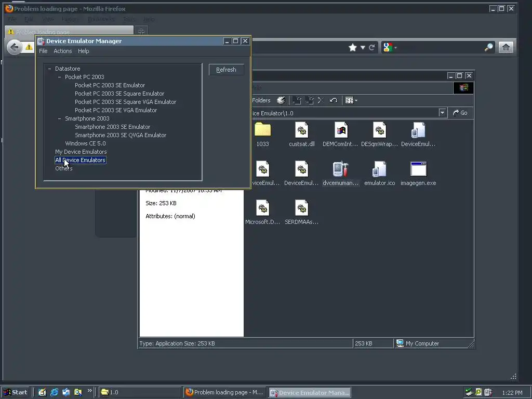
Task: Select the SERDMAAs file icon
Action: (x=302, y=208)
